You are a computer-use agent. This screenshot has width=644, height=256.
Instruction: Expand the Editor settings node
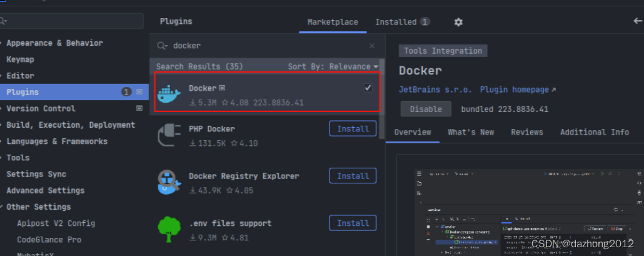pyautogui.click(x=1, y=76)
